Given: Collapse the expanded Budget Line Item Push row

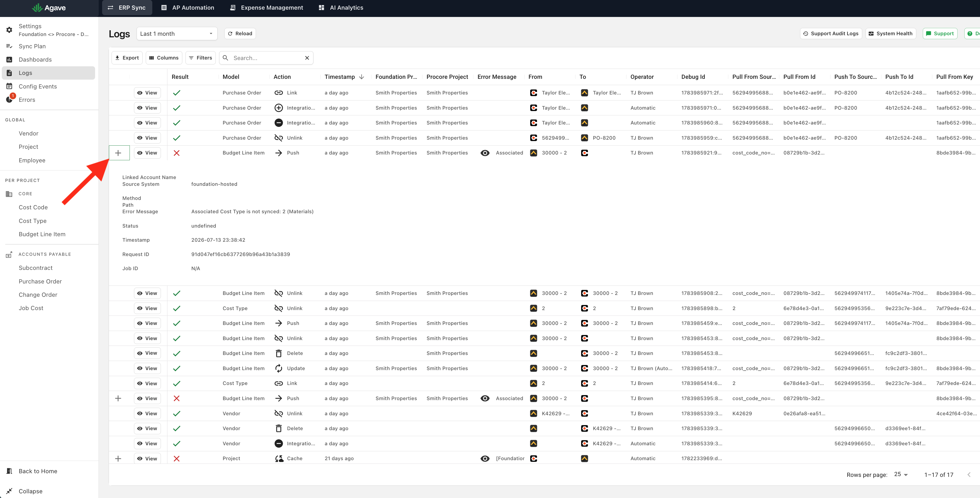Looking at the screenshot, I should [x=118, y=153].
